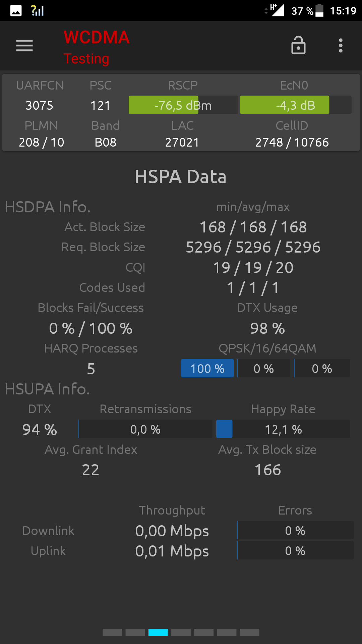The image size is (362, 644).
Task: Open the hamburger navigation menu
Action: 24,46
